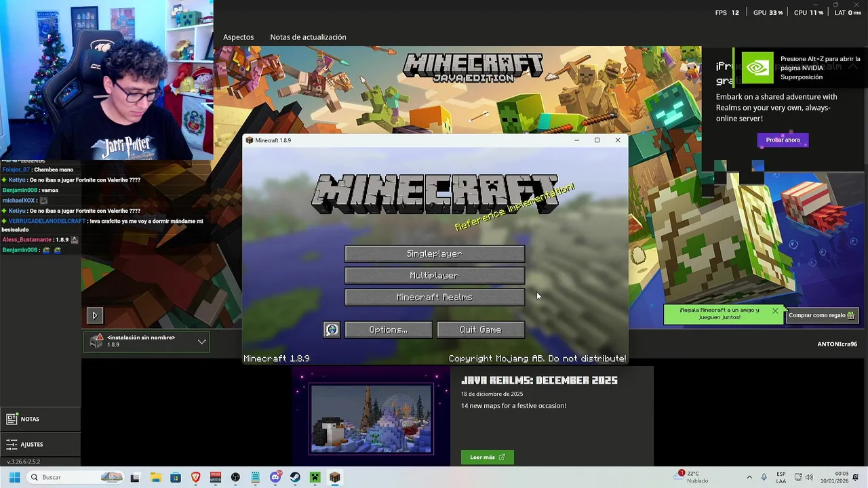Image resolution: width=868 pixels, height=488 pixels.
Task: Click the ANTONIcra96 account name
Action: click(837, 344)
